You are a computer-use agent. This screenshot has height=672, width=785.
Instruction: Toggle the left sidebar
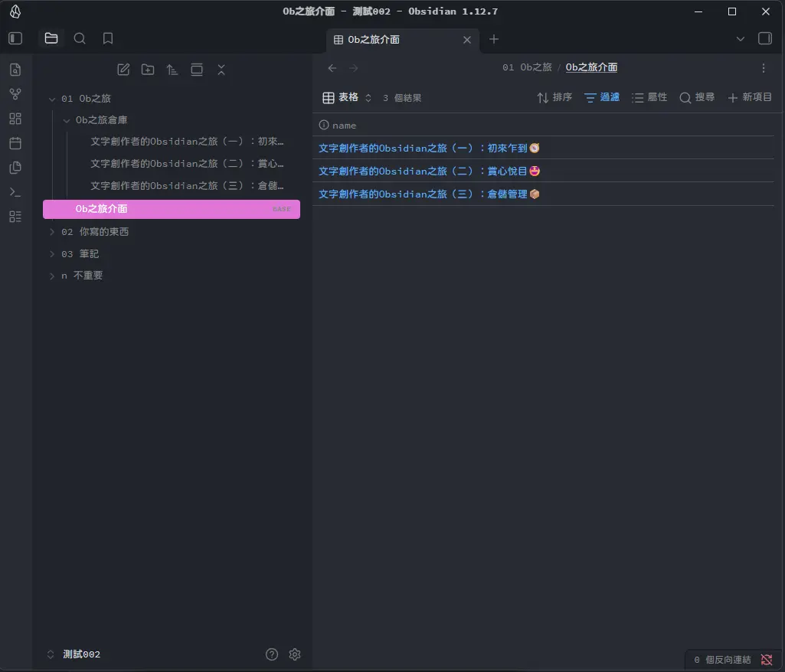pyautogui.click(x=15, y=38)
